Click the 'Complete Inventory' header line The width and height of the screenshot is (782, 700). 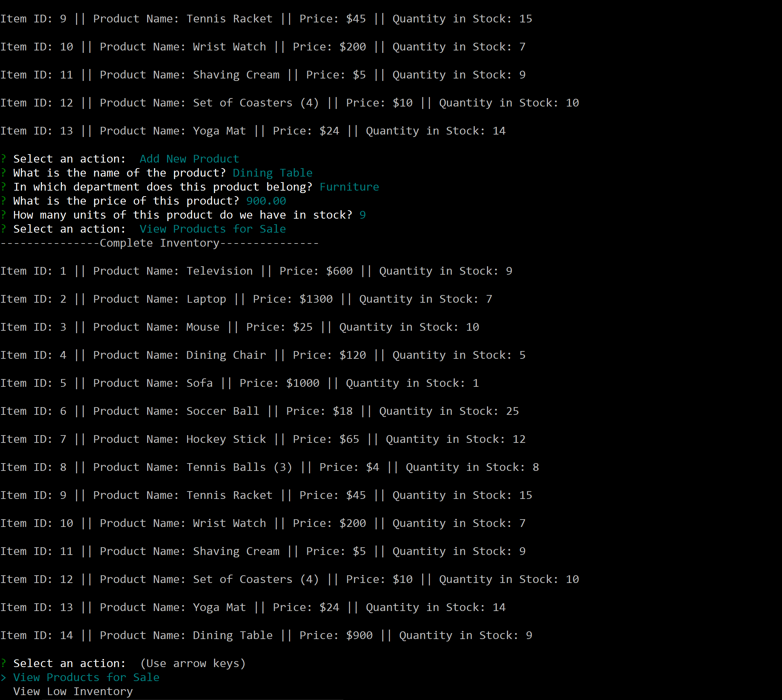[160, 243]
